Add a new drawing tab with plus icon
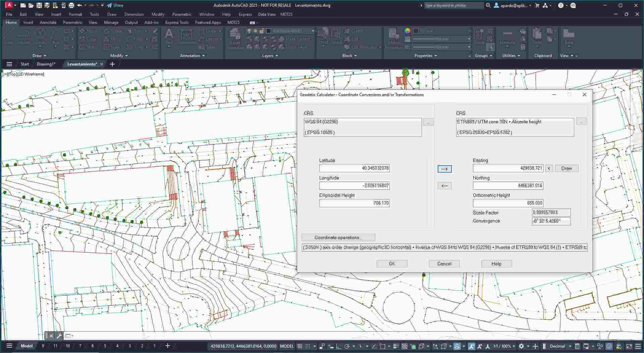This screenshot has width=644, height=353. click(x=112, y=64)
